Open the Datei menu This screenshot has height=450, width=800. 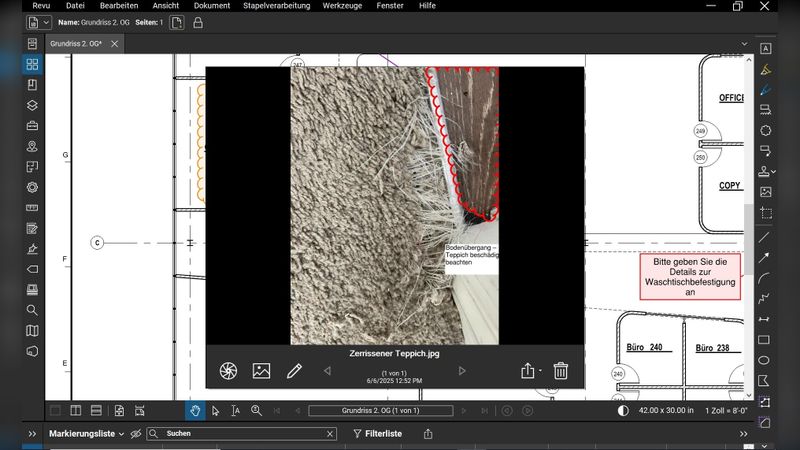click(75, 6)
